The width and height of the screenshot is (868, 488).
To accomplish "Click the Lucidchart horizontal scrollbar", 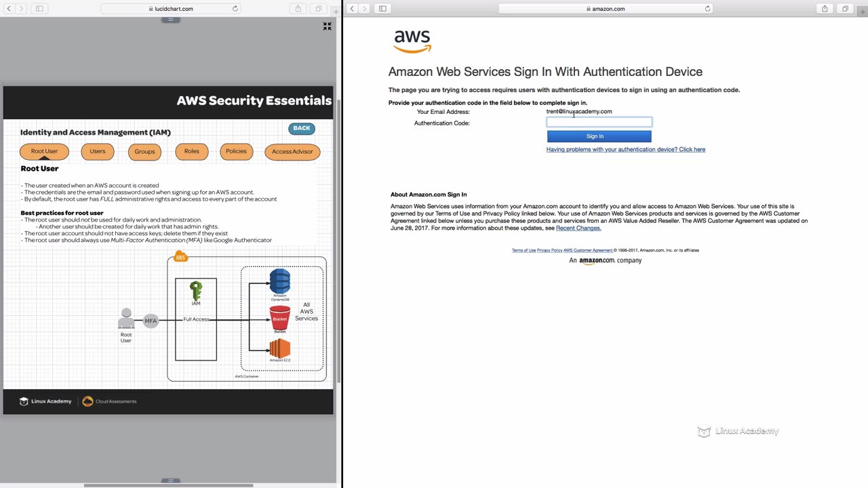I will (x=168, y=485).
